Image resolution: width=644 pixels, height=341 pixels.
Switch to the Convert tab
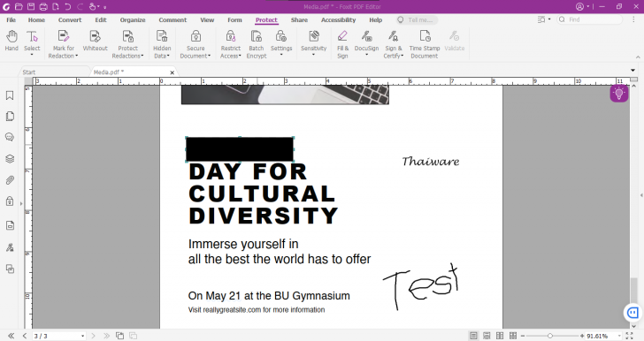click(x=70, y=19)
